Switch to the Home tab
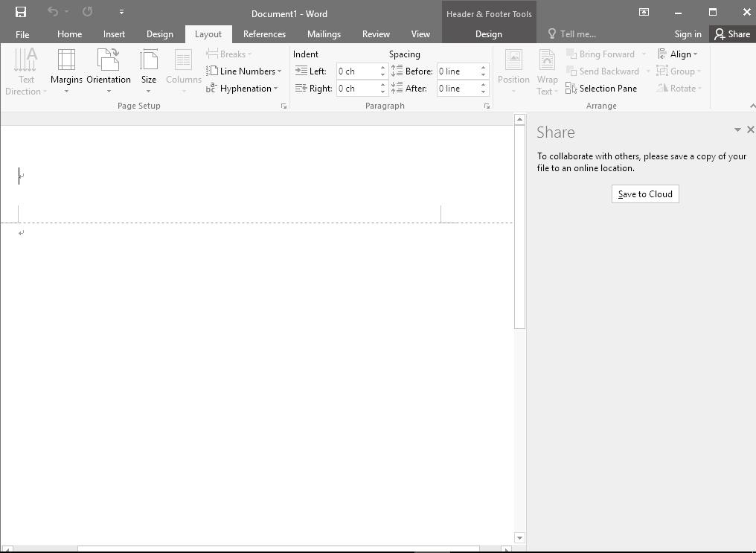The height and width of the screenshot is (553, 756). tap(69, 34)
